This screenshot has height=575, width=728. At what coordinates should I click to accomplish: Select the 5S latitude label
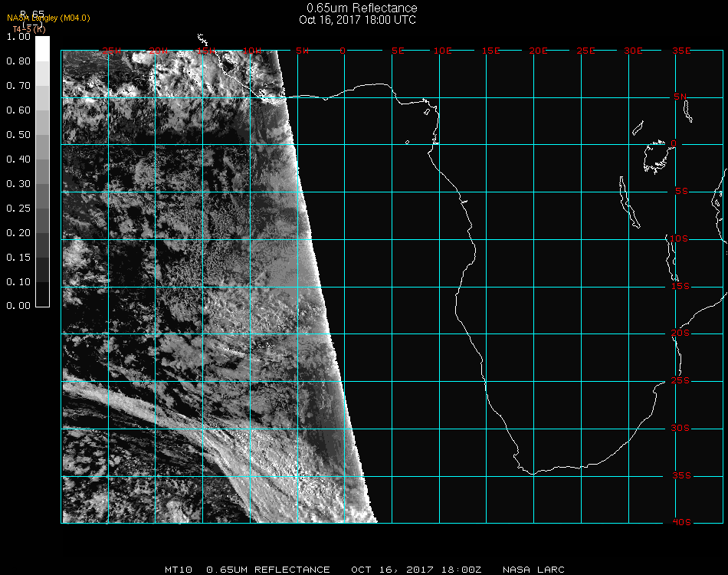tap(681, 192)
